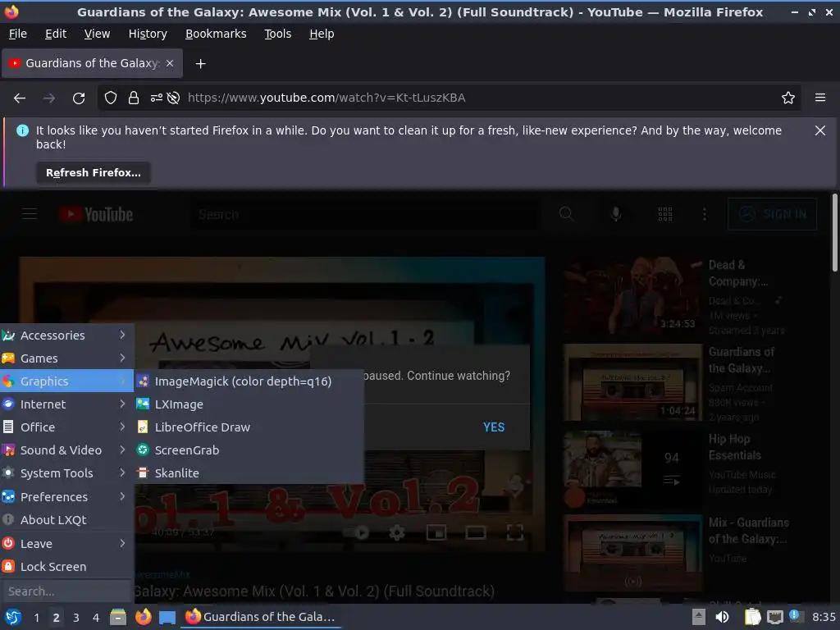Switch to desktop 1
The height and width of the screenshot is (630, 840).
point(36,617)
